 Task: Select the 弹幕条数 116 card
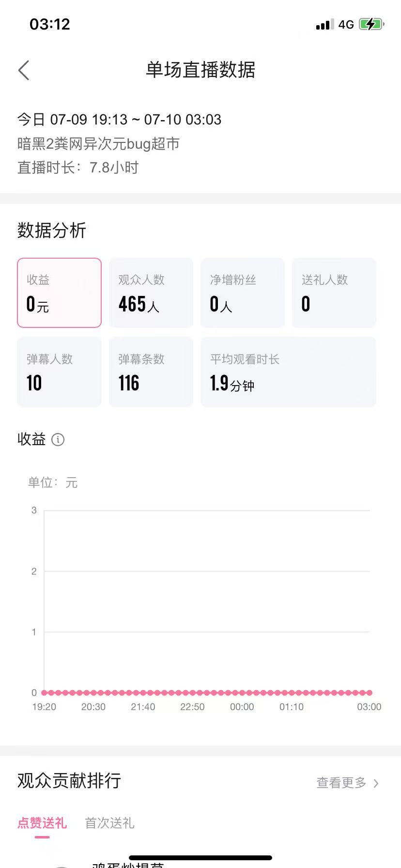151,372
